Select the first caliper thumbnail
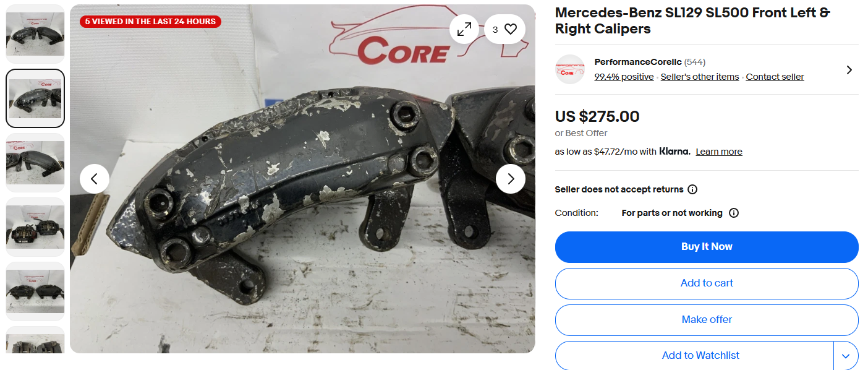Image resolution: width=868 pixels, height=370 pixels. [35, 35]
